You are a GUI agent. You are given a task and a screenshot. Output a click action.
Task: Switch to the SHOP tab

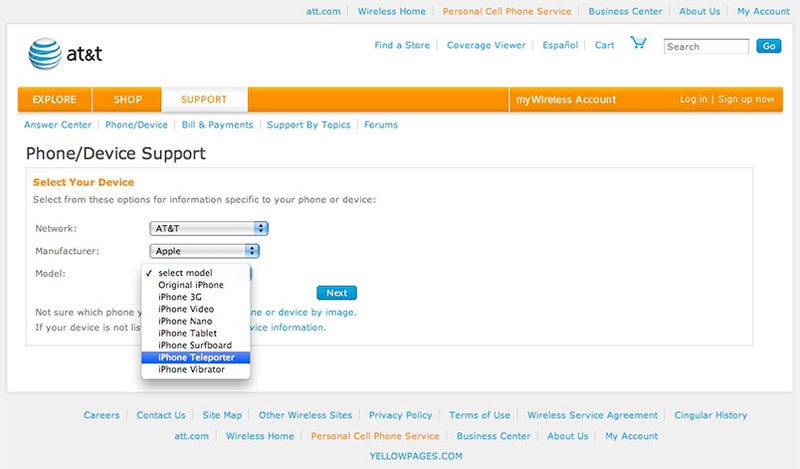click(x=128, y=100)
